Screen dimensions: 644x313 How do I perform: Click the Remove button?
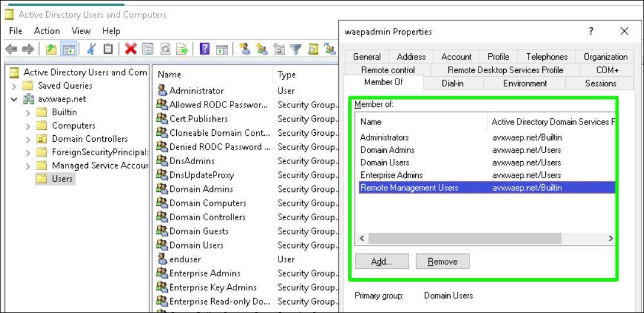(x=442, y=261)
